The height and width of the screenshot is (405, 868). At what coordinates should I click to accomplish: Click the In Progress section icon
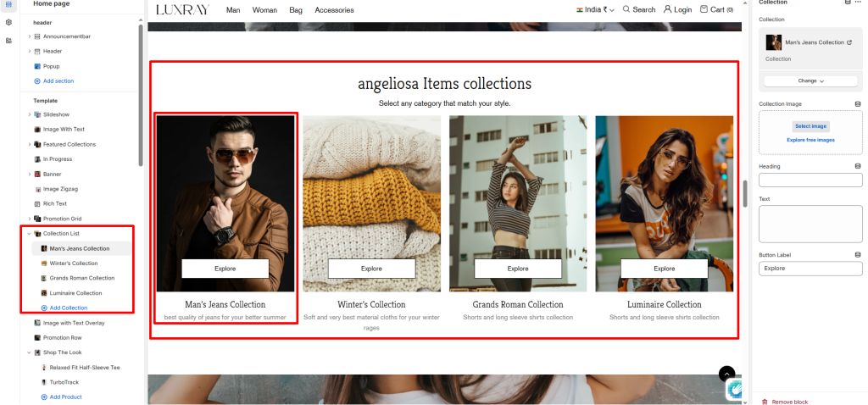37,159
